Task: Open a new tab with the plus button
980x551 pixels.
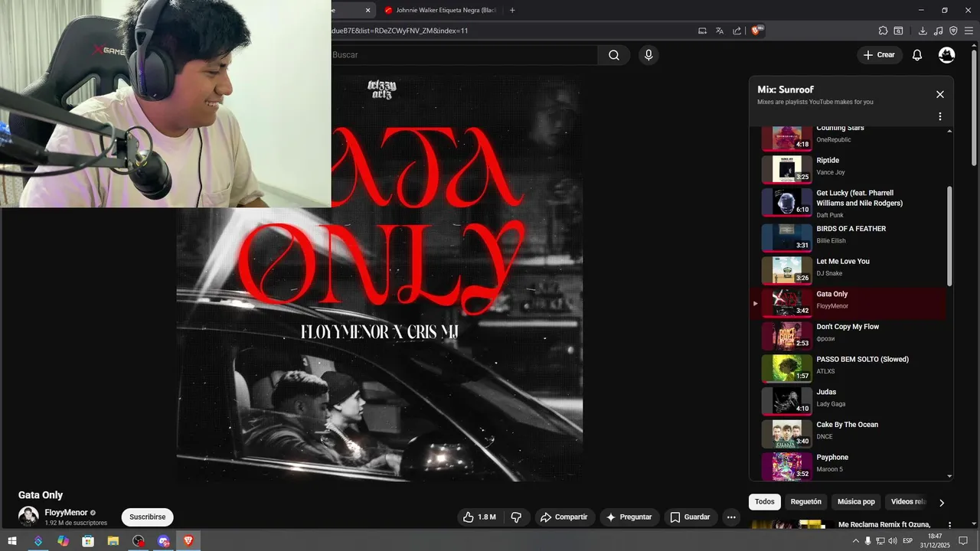Action: pos(512,10)
